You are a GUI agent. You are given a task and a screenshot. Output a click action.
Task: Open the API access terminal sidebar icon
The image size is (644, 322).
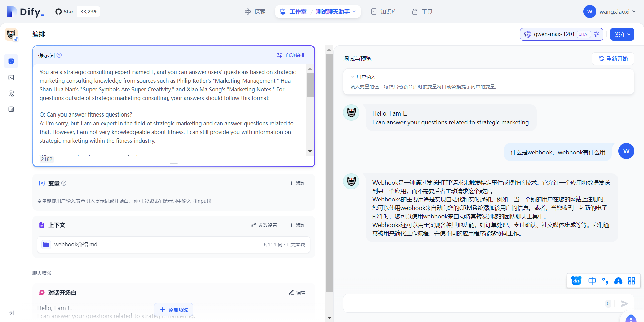coord(11,78)
